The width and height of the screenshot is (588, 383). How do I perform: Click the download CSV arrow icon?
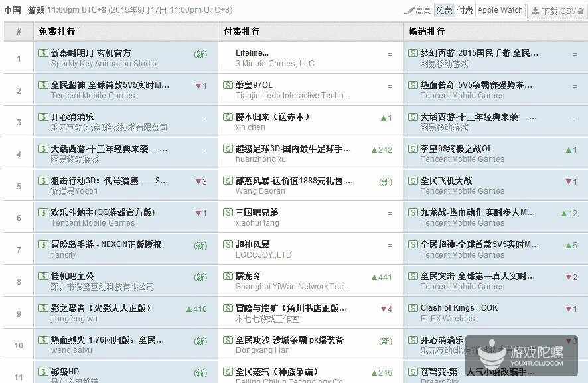tap(535, 11)
